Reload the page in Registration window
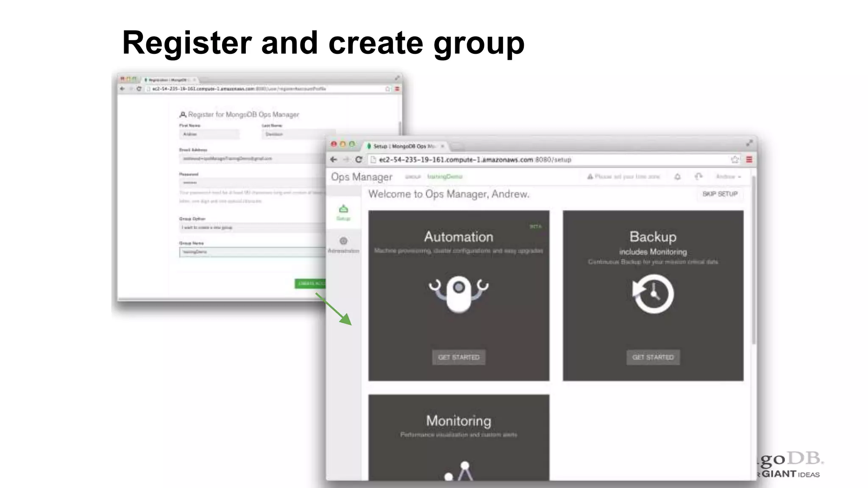Image resolution: width=868 pixels, height=488 pixels. point(139,89)
